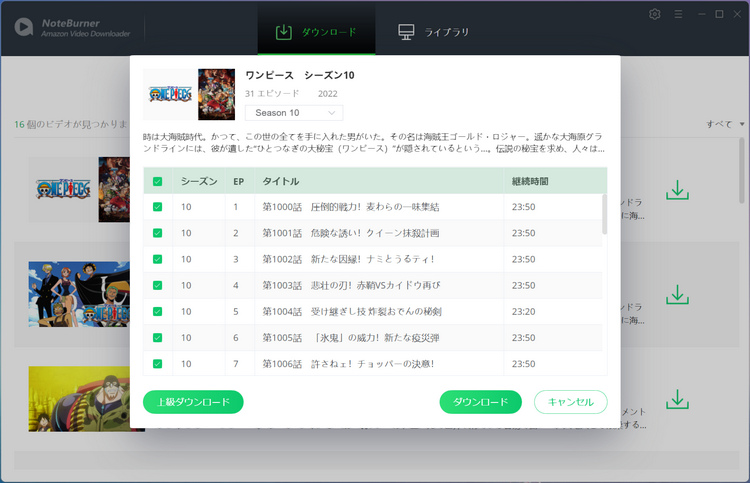Viewport: 750px width, 483px height.
Task: Select title 第1004話 受け継ぎし技 炸裂おでんの秘剣
Action: 352,311
